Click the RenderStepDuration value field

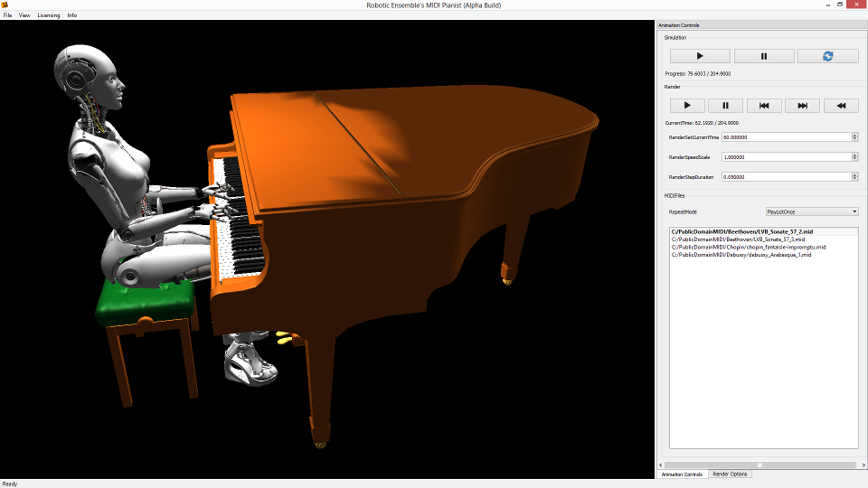(x=786, y=177)
